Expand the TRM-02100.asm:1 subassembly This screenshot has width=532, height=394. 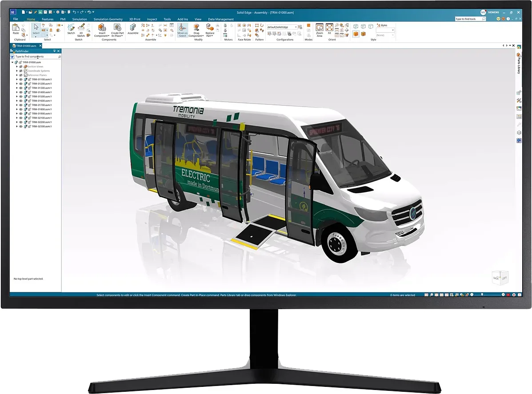[16, 118]
